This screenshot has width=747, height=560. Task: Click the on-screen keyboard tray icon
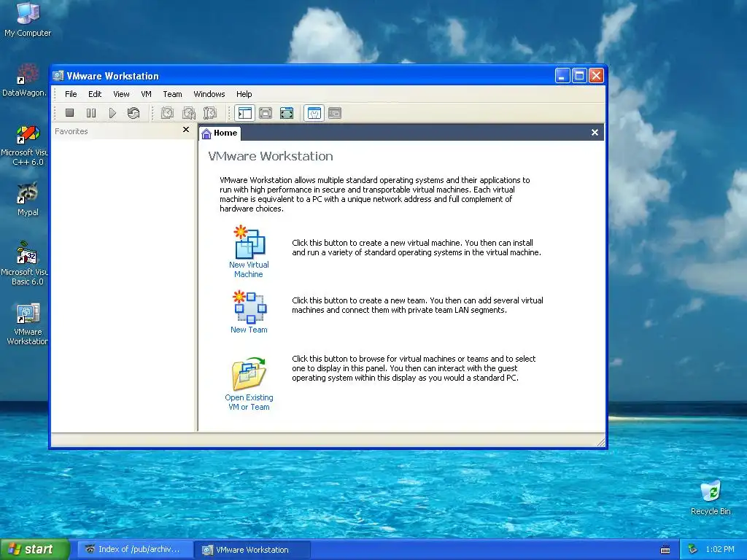coord(665,550)
